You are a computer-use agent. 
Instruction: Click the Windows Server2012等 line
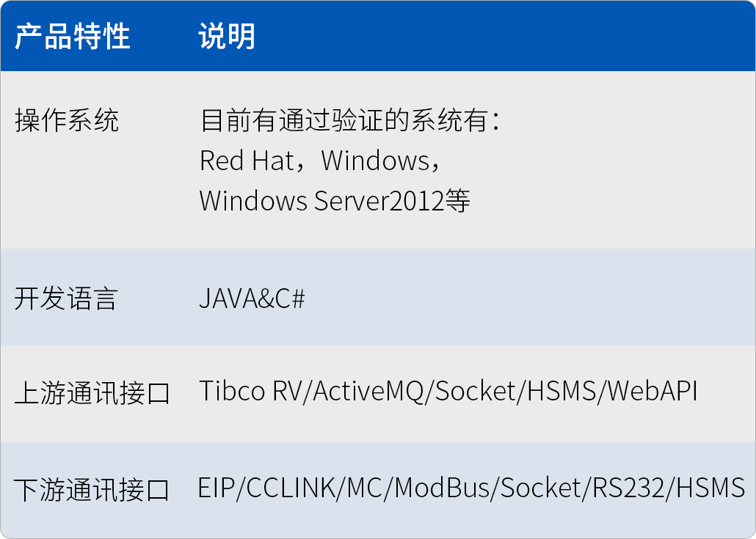pyautogui.click(x=334, y=200)
